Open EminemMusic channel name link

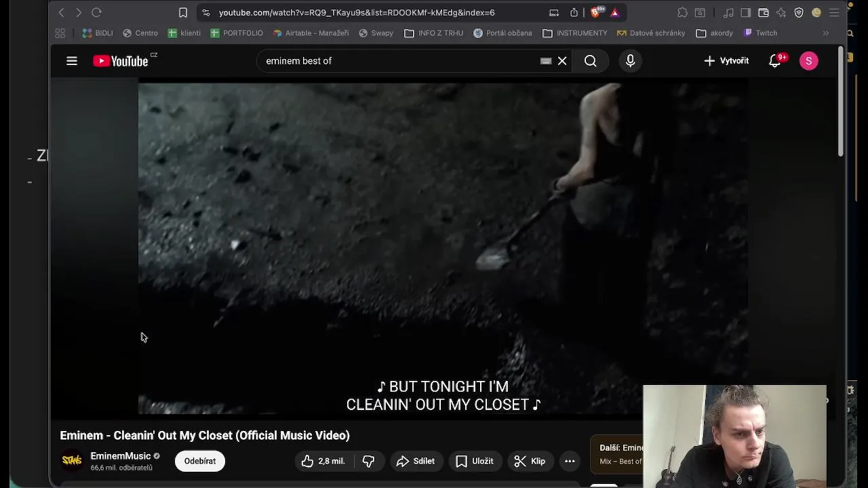pos(121,456)
